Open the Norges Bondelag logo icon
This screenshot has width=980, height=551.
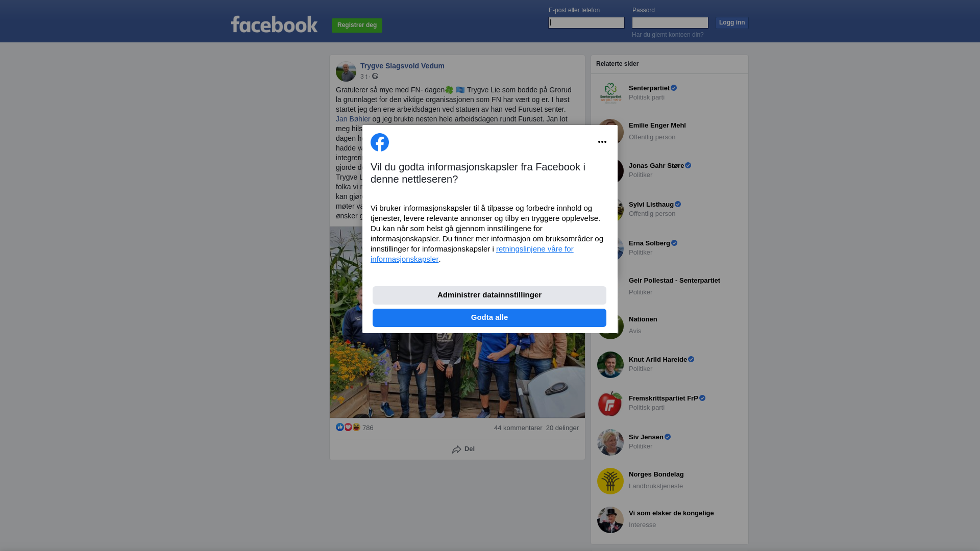pyautogui.click(x=610, y=481)
